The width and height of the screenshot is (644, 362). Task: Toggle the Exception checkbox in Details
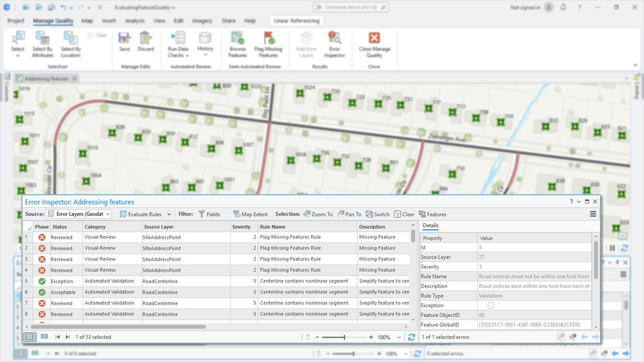491,306
